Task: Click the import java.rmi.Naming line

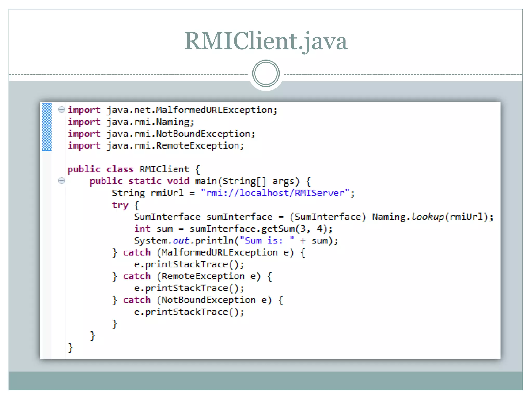Action: pyautogui.click(x=131, y=122)
